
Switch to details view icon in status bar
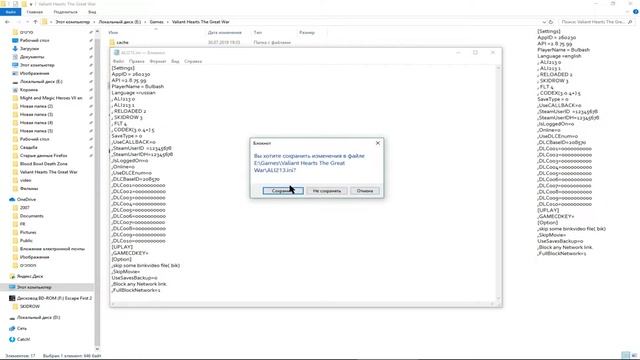point(625,356)
